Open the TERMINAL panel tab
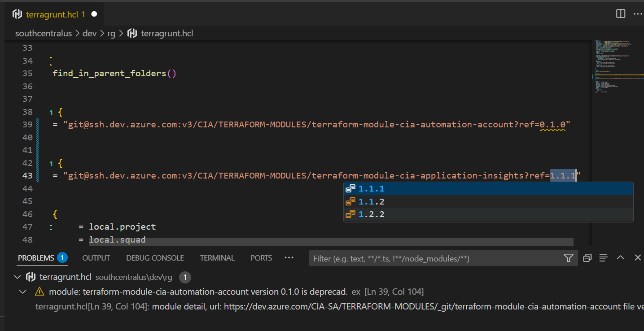Screen dimensions: 644x331 (x=217, y=258)
